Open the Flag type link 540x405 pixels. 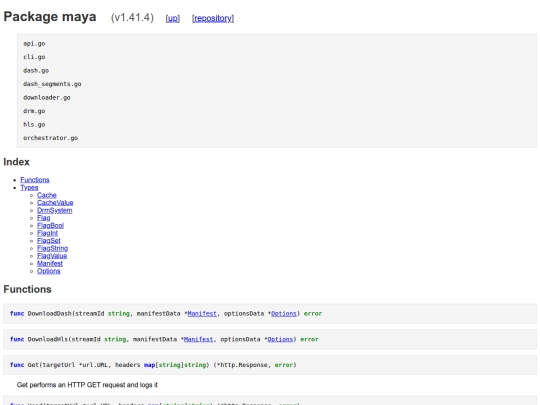coord(44,218)
